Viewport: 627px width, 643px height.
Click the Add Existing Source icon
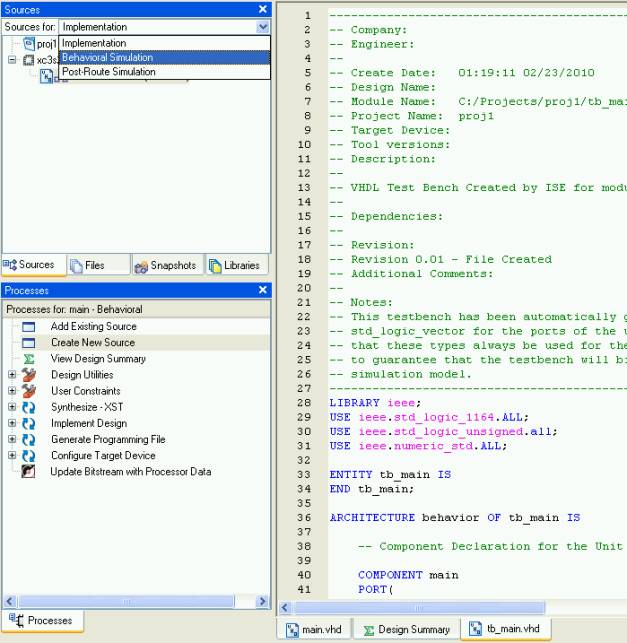[x=28, y=327]
